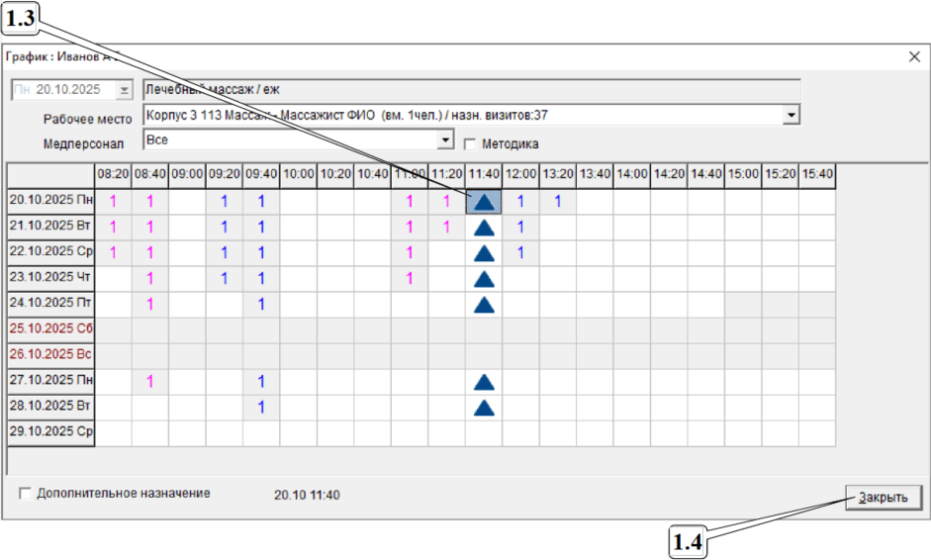
Task: Toggle the checkbox in the date field
Action: tap(23, 90)
